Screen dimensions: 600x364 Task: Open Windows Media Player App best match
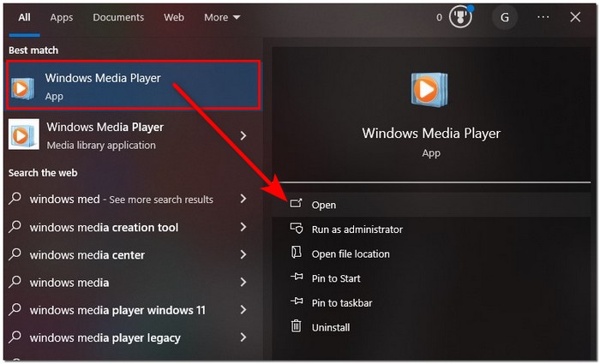134,86
